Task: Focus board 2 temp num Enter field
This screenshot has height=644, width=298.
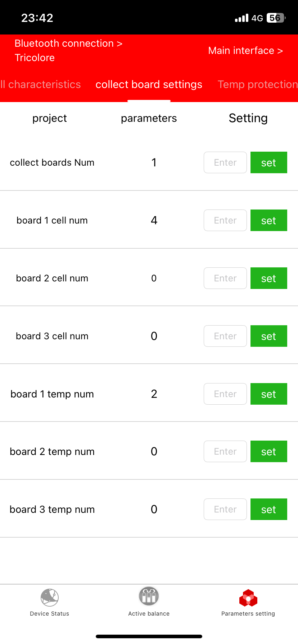Action: click(225, 451)
